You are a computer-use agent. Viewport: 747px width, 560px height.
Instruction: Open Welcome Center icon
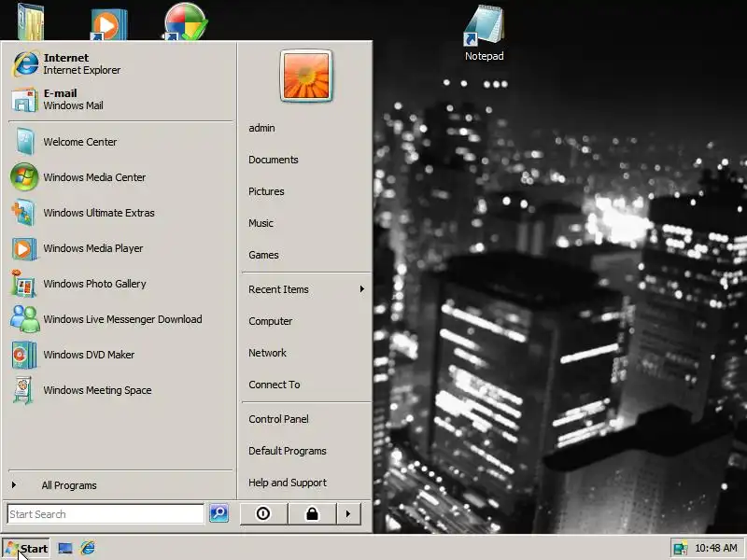[x=24, y=142]
